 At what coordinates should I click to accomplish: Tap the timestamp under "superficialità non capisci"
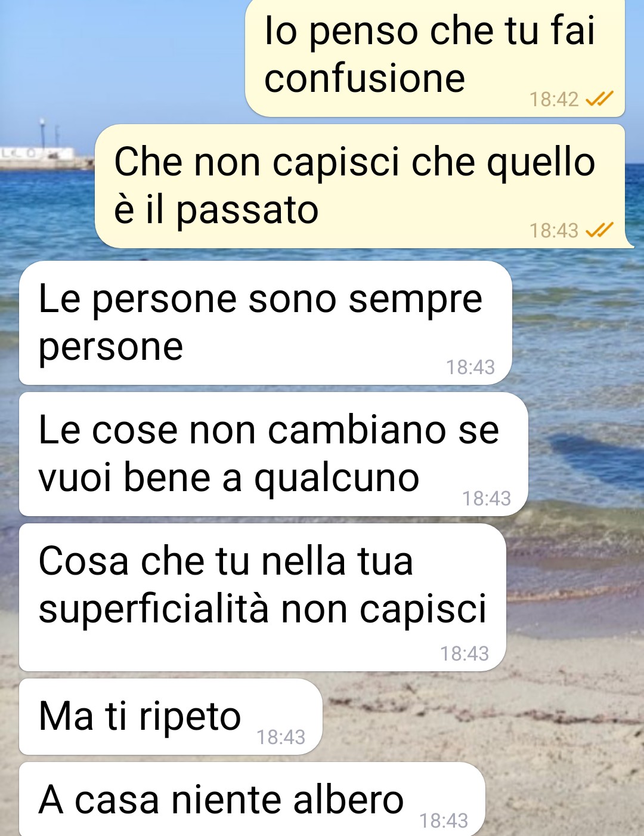point(465,653)
